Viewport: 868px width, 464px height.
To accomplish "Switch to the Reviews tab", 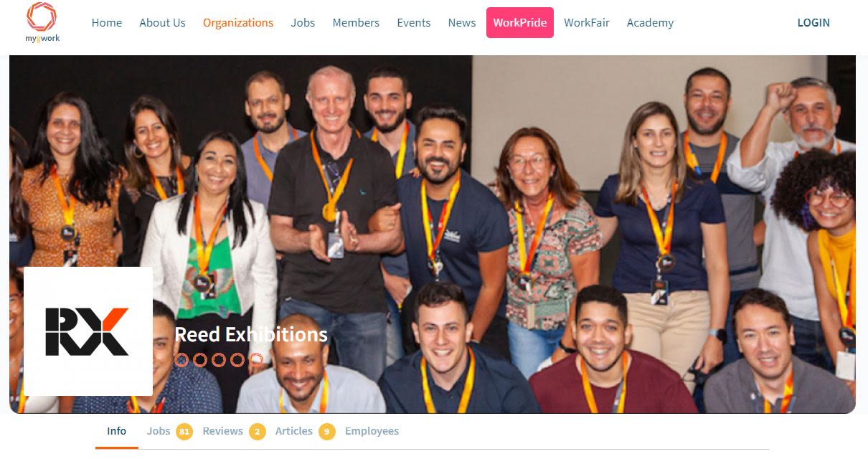I will [x=223, y=431].
